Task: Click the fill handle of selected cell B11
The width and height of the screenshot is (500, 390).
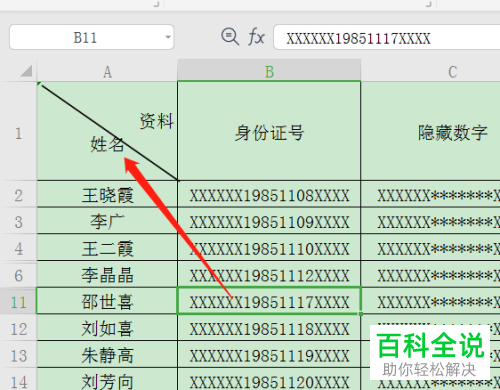Action: (x=361, y=314)
